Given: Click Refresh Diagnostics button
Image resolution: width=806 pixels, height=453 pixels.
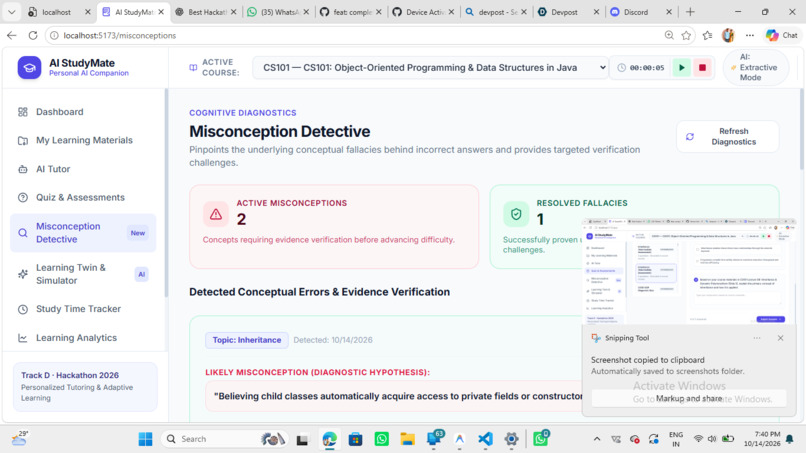Looking at the screenshot, I should (x=727, y=136).
